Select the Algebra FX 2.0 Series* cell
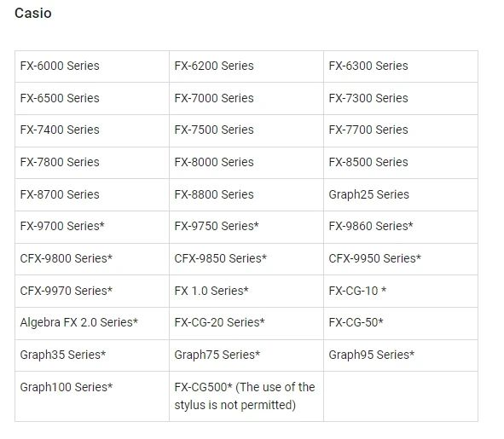Viewport: 504px width, 439px height. [92, 323]
